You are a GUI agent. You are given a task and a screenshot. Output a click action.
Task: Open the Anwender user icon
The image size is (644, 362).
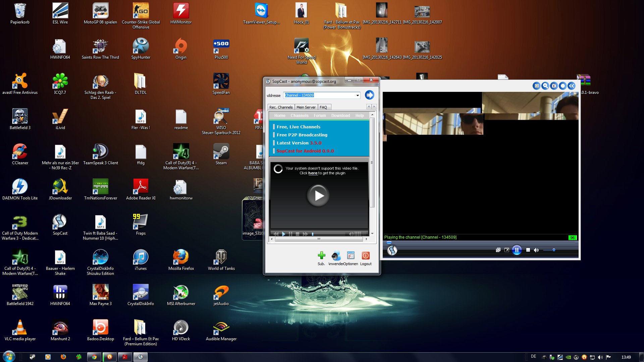(336, 256)
